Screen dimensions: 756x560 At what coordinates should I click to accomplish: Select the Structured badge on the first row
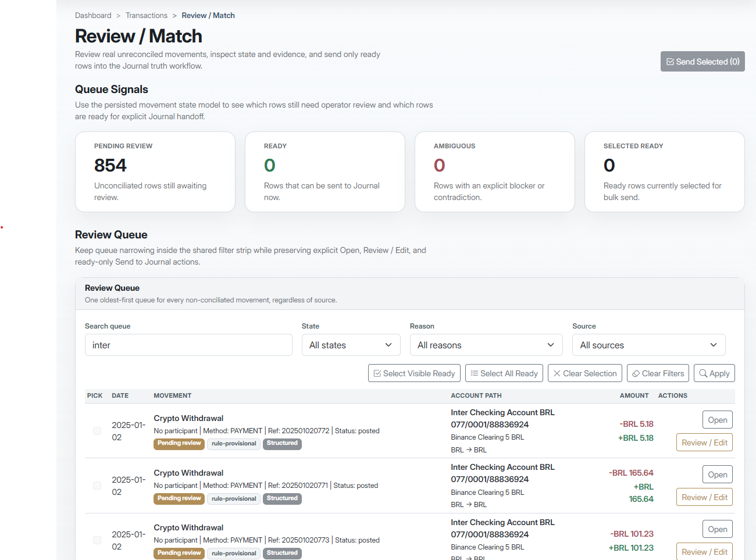click(x=282, y=443)
